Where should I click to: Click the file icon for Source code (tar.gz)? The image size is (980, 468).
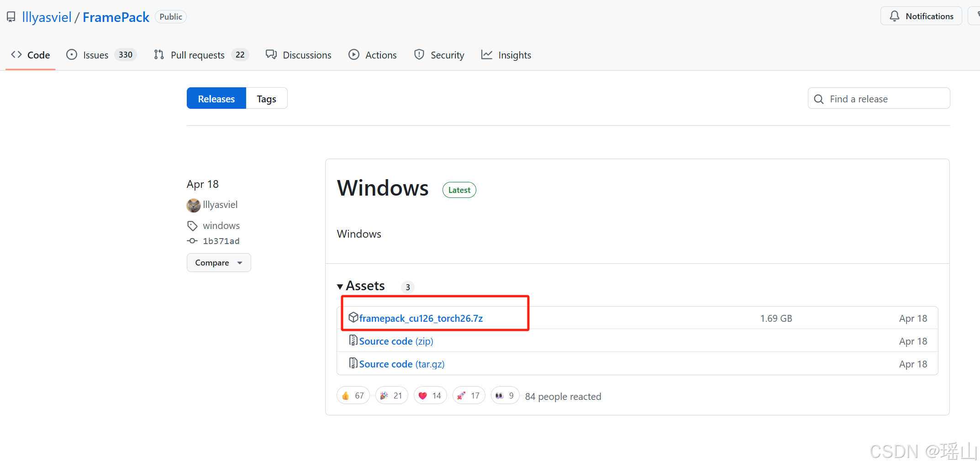click(353, 363)
